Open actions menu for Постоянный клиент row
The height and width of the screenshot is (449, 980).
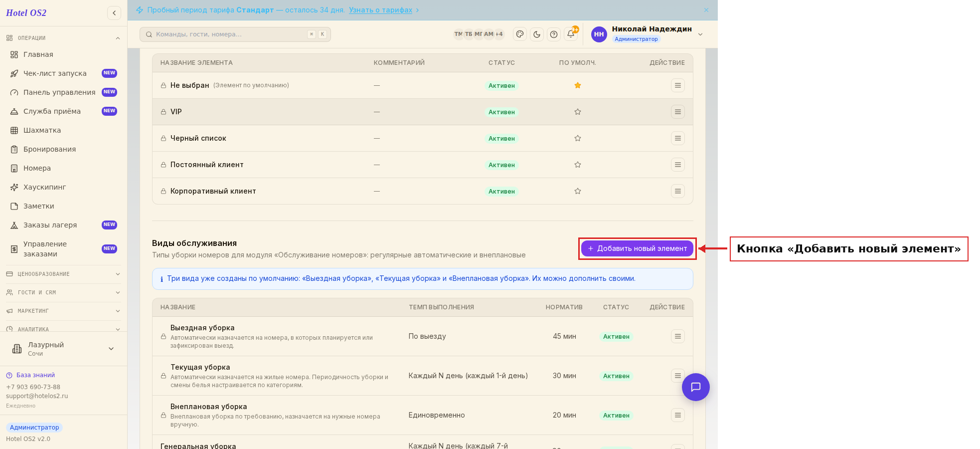tap(678, 165)
